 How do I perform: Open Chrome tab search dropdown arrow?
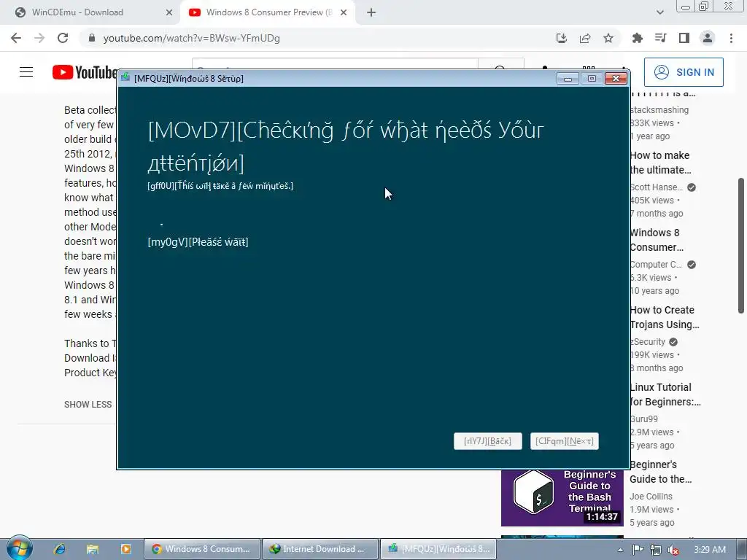pyautogui.click(x=659, y=12)
